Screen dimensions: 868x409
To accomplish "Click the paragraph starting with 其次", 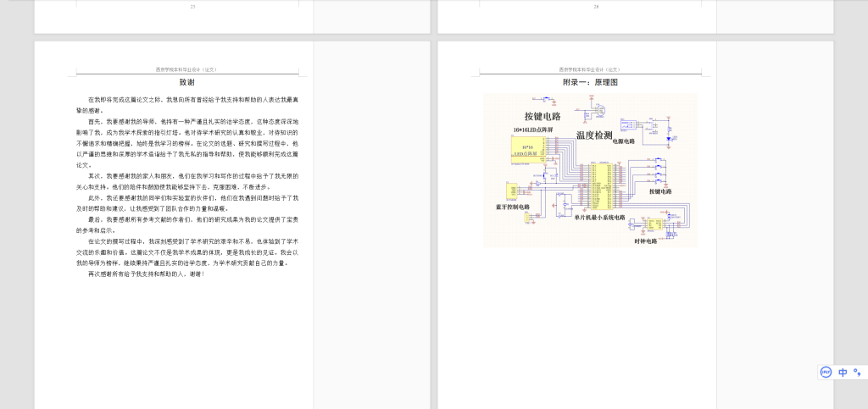I will click(x=187, y=181).
